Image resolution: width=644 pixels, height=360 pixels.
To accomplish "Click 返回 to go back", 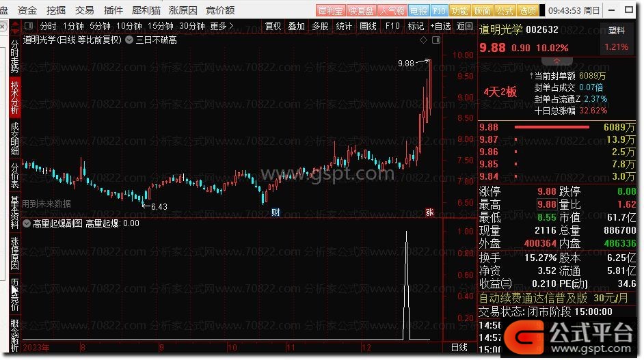I will (464, 26).
